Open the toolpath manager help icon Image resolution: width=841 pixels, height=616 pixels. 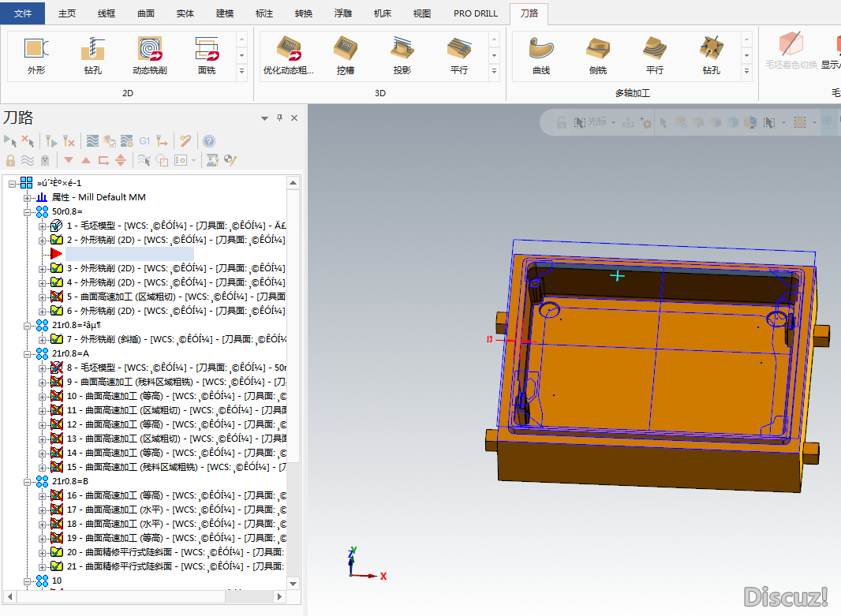pos(209,141)
